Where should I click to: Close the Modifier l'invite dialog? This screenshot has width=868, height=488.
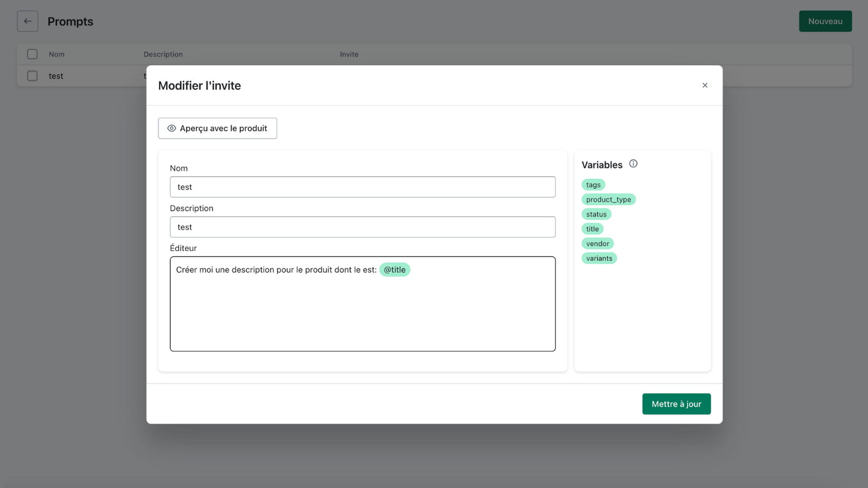705,85
